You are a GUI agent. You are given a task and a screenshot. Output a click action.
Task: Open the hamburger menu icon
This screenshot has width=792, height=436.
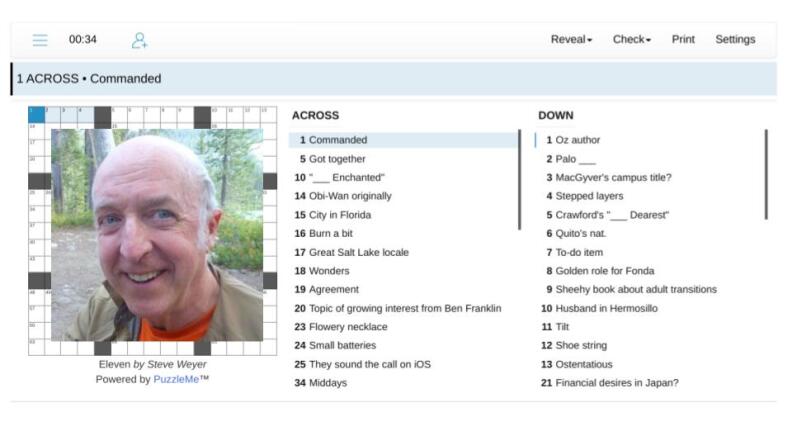tap(40, 40)
